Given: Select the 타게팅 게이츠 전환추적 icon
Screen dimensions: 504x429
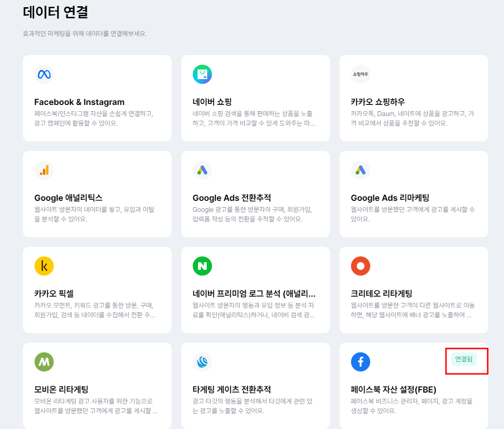Looking at the screenshot, I should pyautogui.click(x=202, y=362).
